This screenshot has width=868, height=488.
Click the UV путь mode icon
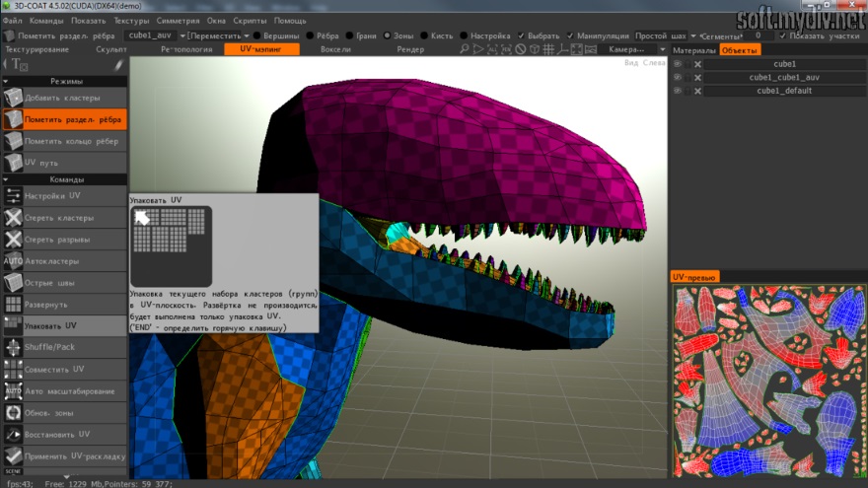coord(13,163)
